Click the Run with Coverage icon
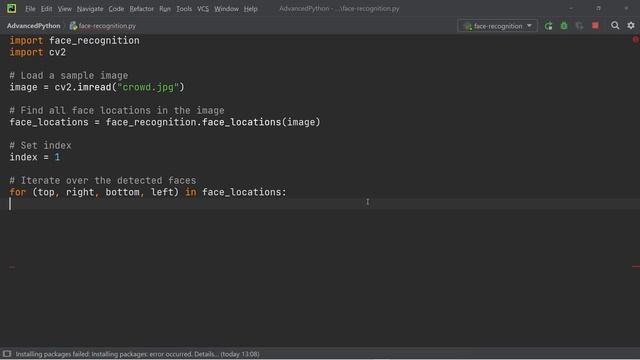 (x=579, y=26)
